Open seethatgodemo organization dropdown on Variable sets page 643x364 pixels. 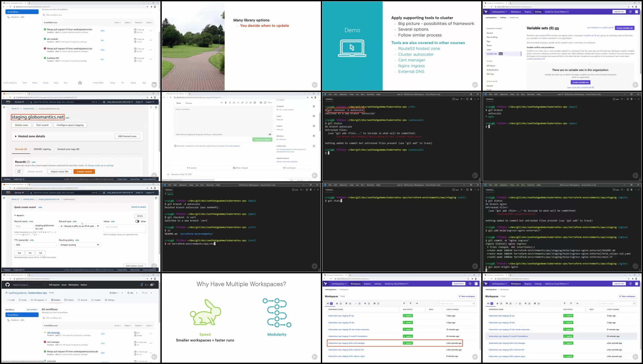tap(499, 12)
